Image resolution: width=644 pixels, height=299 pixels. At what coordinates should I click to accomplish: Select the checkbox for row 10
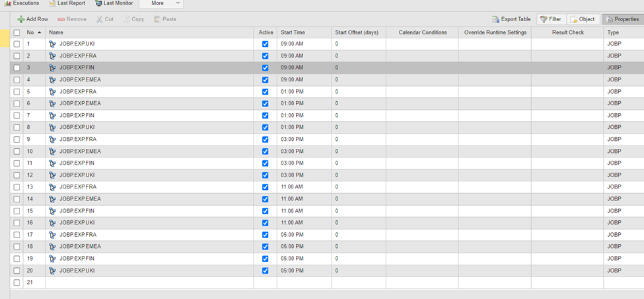click(17, 151)
